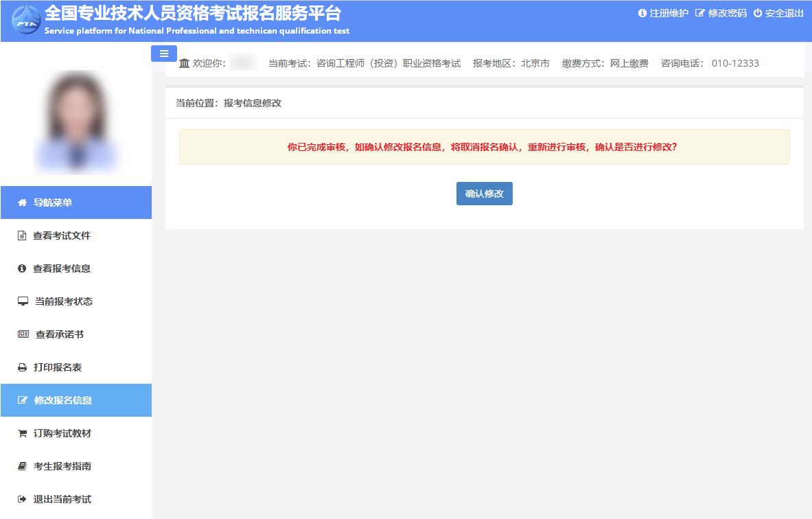The height and width of the screenshot is (519, 812).
Task: Click 安全退出 to log out
Action: (x=778, y=13)
